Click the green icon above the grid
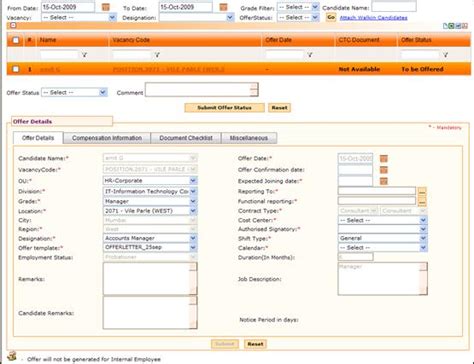Image resolution: width=474 pixels, height=364 pixels. click(451, 26)
